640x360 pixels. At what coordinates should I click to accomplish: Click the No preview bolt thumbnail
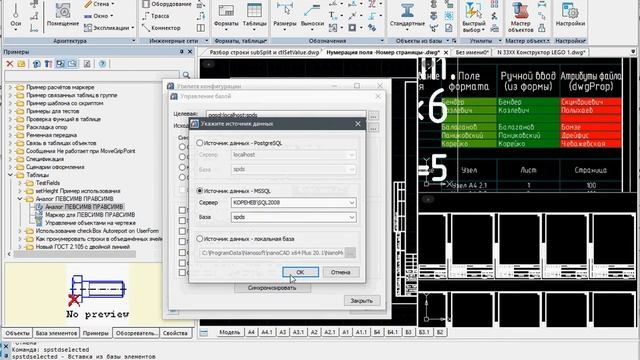coord(98,296)
